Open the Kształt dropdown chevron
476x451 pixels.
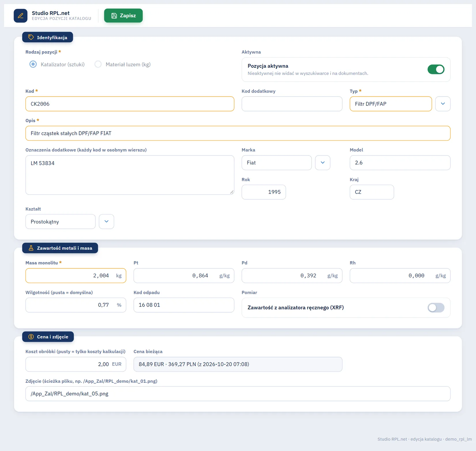106,221
